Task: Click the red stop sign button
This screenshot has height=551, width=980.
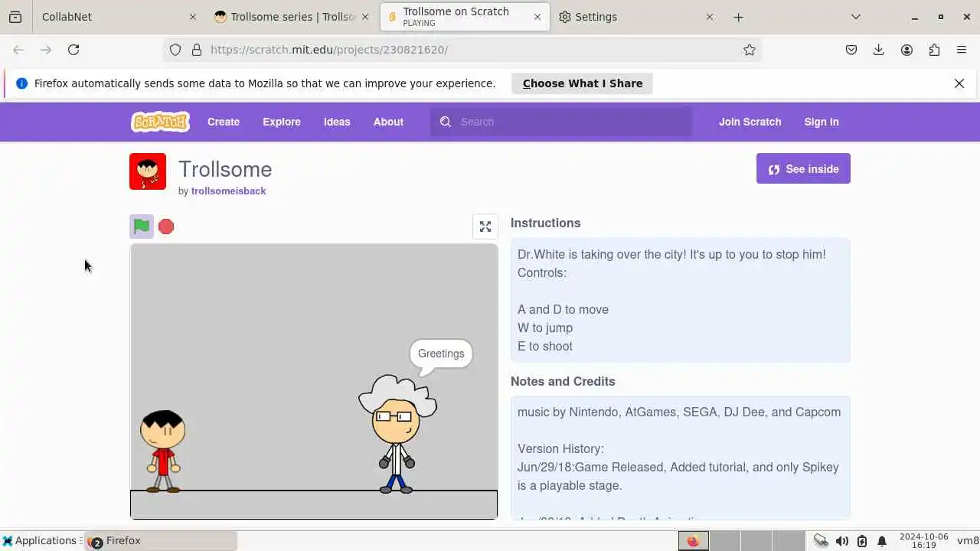Action: (166, 227)
